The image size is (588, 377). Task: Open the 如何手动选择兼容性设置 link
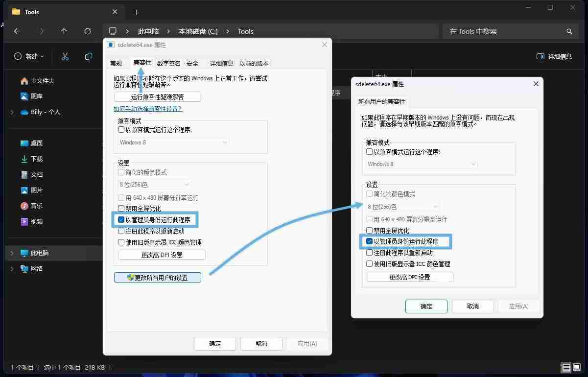(147, 108)
